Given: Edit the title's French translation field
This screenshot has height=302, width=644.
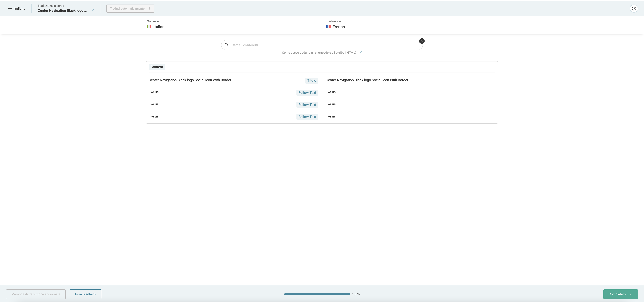Looking at the screenshot, I should (367, 80).
